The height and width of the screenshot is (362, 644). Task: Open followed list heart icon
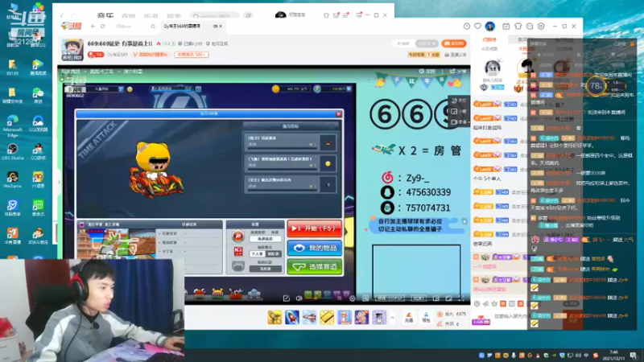(477, 26)
